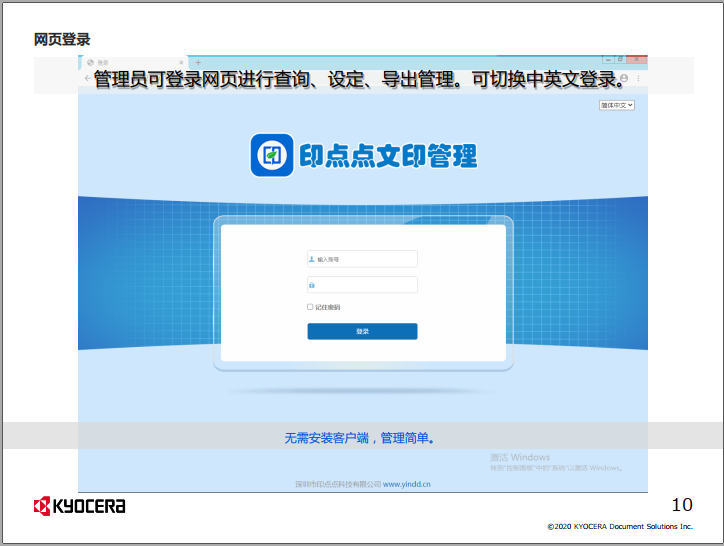724x546 pixels.
Task: Click the browser back arrow
Action: tap(87, 77)
